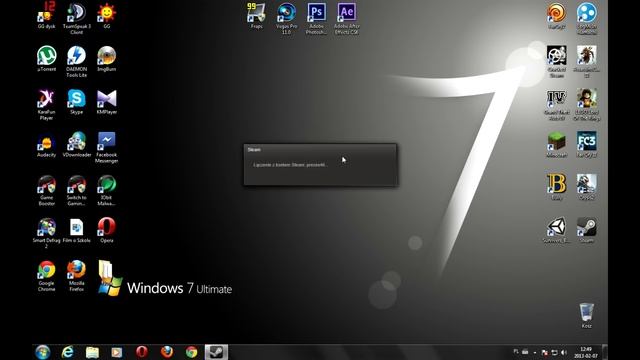Open Opera from the taskbar
Screen dimensions: 640x360
coord(142,352)
